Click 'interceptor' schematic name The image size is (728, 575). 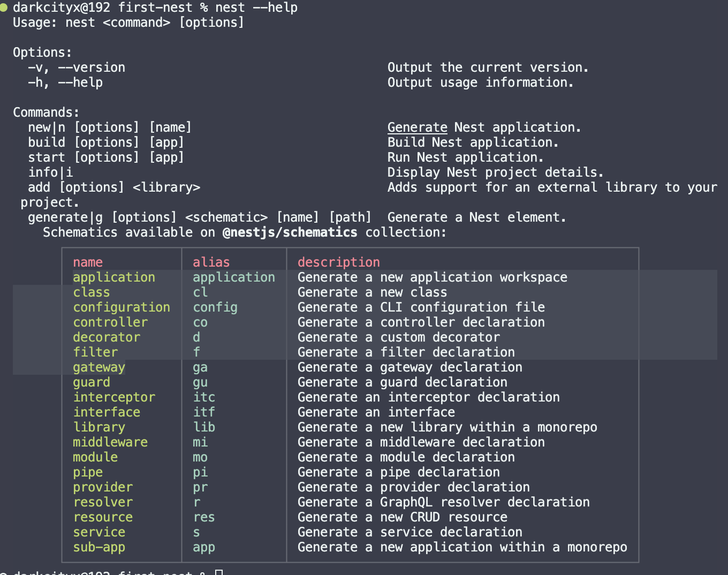click(x=114, y=397)
